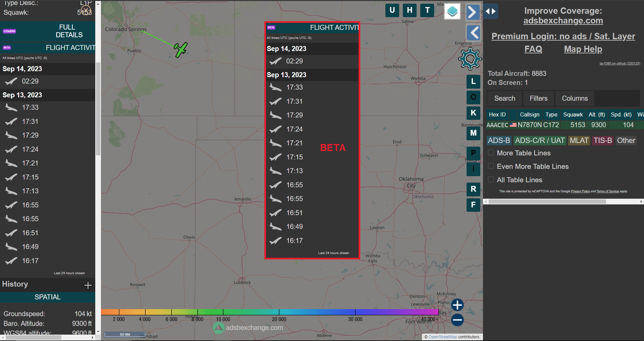Toggle the TIS-B source filter
The image size is (644, 341).
point(603,141)
